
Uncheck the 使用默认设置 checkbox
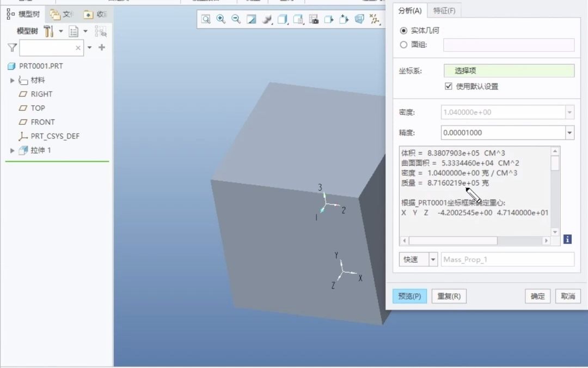point(449,86)
